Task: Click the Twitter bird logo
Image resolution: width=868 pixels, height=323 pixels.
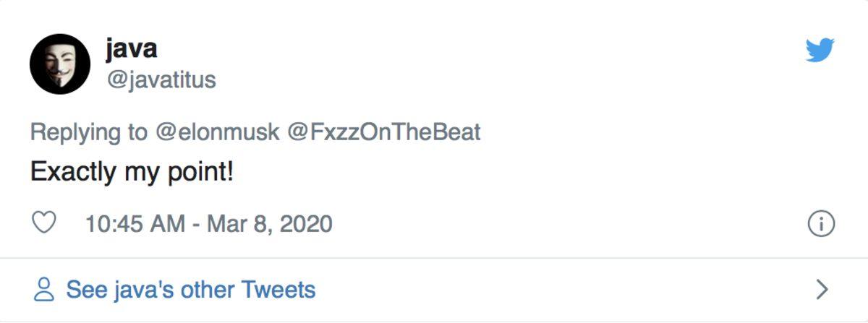Action: point(820,50)
